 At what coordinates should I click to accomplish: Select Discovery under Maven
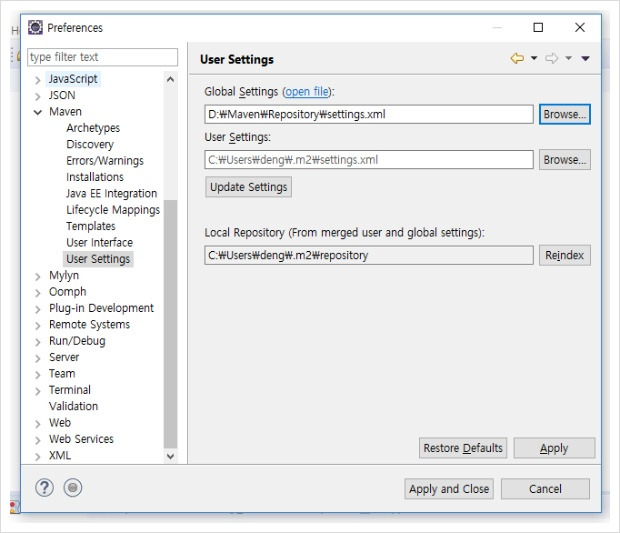pos(90,144)
